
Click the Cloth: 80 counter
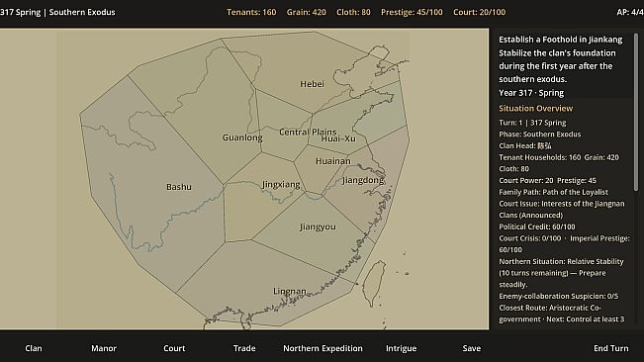353,12
